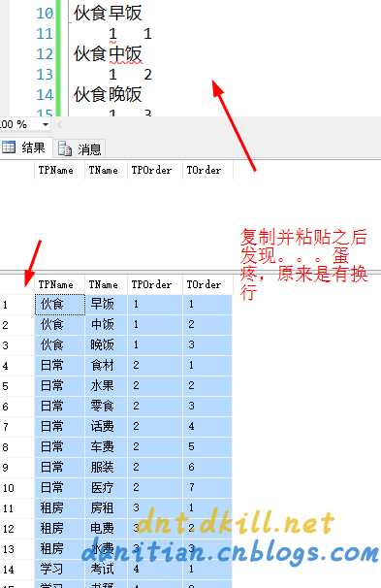Select row header 5 in results grid
Image resolution: width=381 pixels, height=588 pixels.
click(16, 386)
